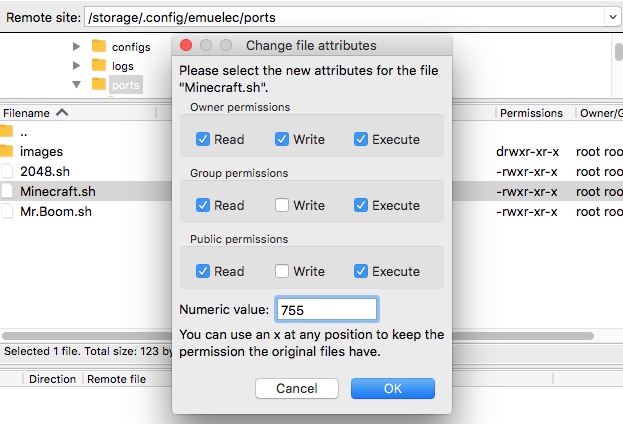Click the images folder icon in file list
The image size is (623, 424).
coord(7,151)
